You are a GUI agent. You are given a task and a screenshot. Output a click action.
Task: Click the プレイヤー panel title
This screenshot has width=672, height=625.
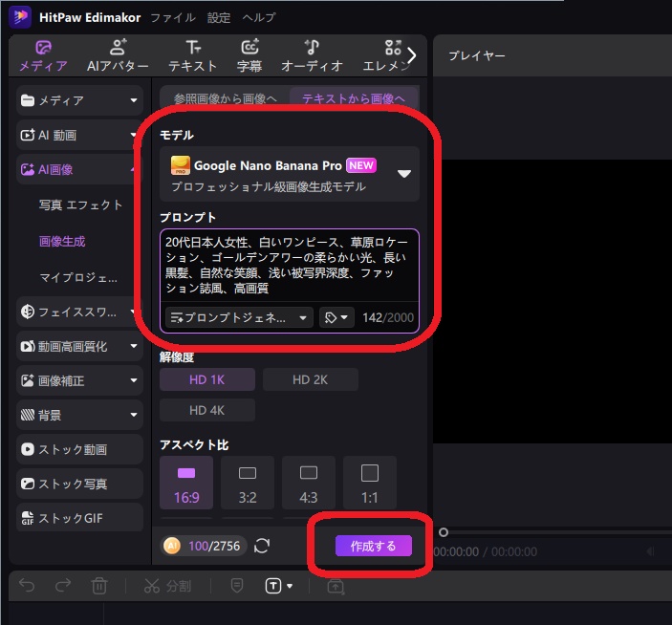click(x=477, y=55)
